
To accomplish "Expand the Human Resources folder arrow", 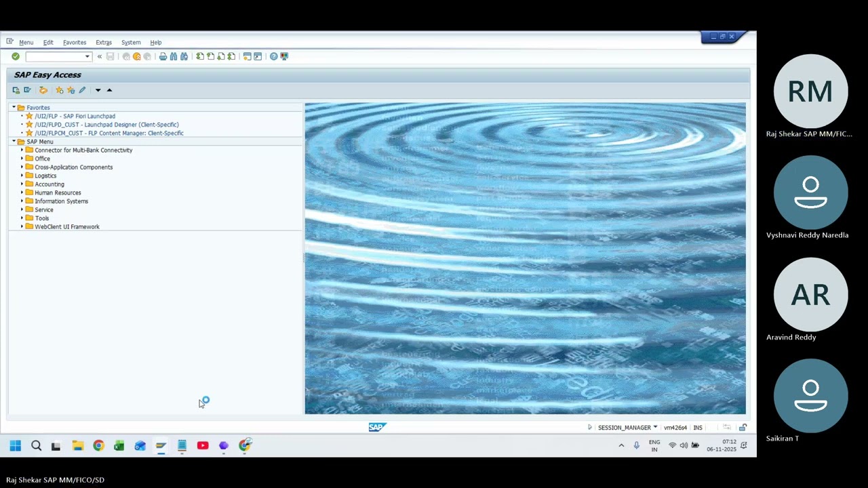I will click(22, 192).
